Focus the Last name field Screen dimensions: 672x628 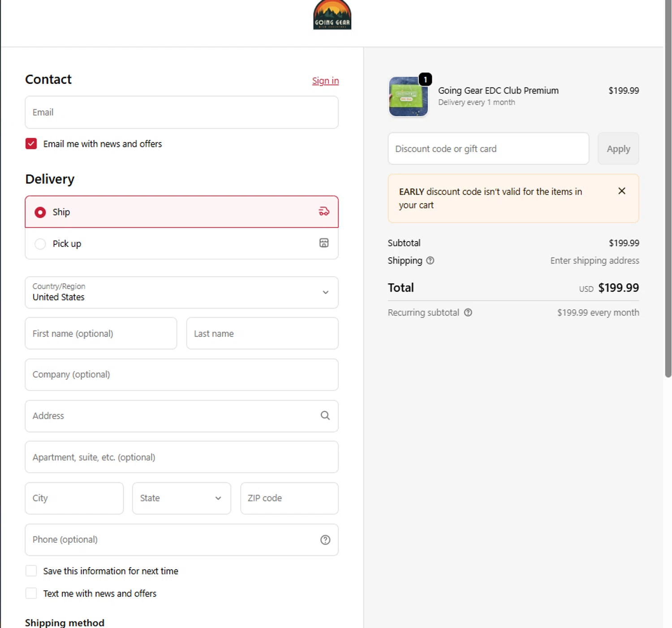click(x=262, y=333)
